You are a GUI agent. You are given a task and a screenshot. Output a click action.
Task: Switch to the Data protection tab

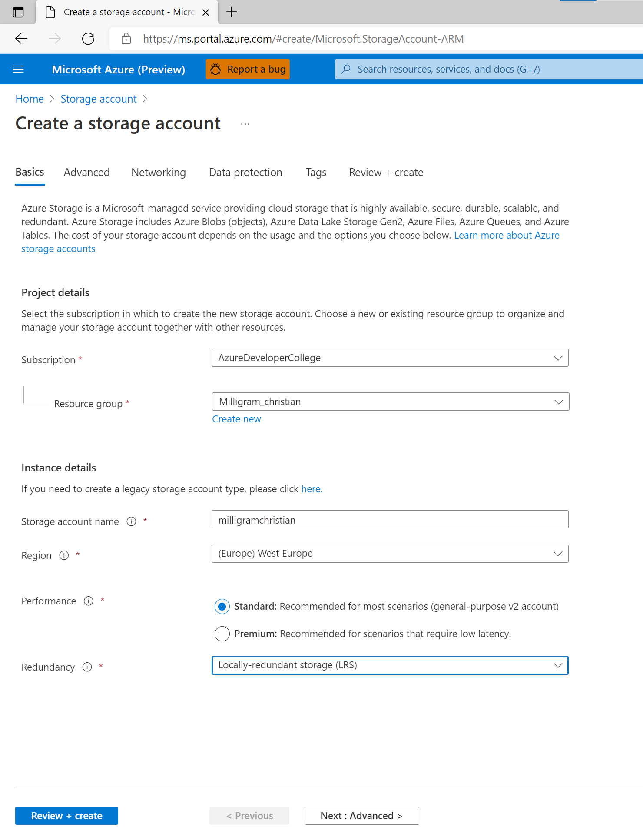[x=245, y=173]
